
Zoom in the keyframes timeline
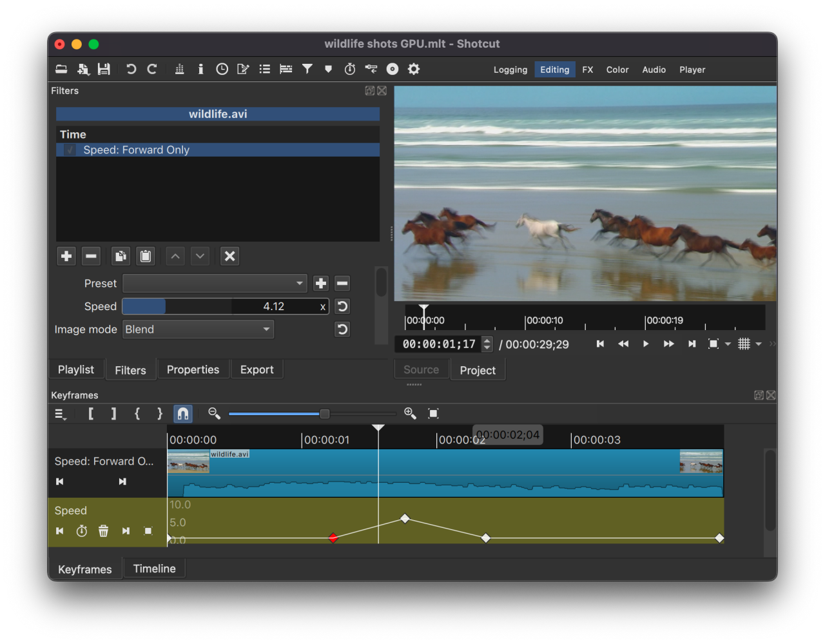410,413
